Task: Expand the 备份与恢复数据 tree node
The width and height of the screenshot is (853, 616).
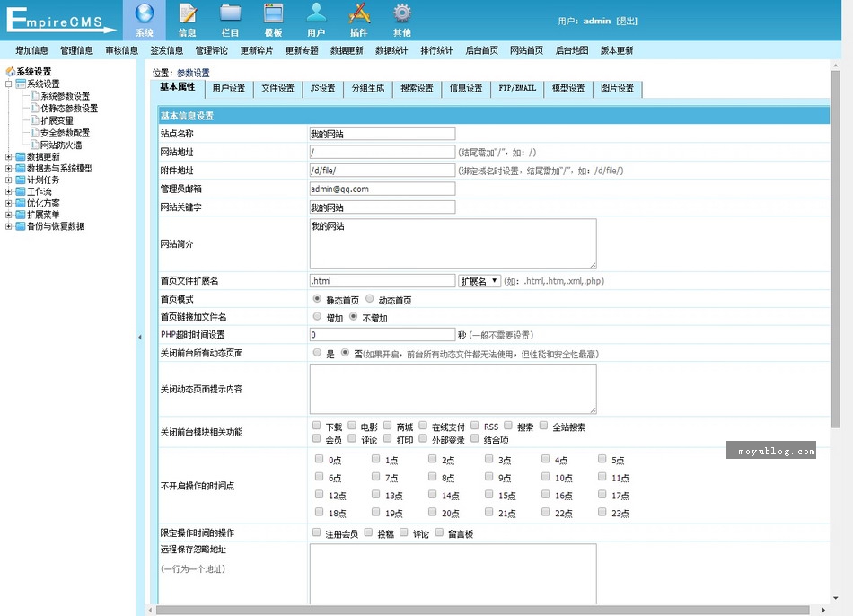Action: tap(9, 226)
